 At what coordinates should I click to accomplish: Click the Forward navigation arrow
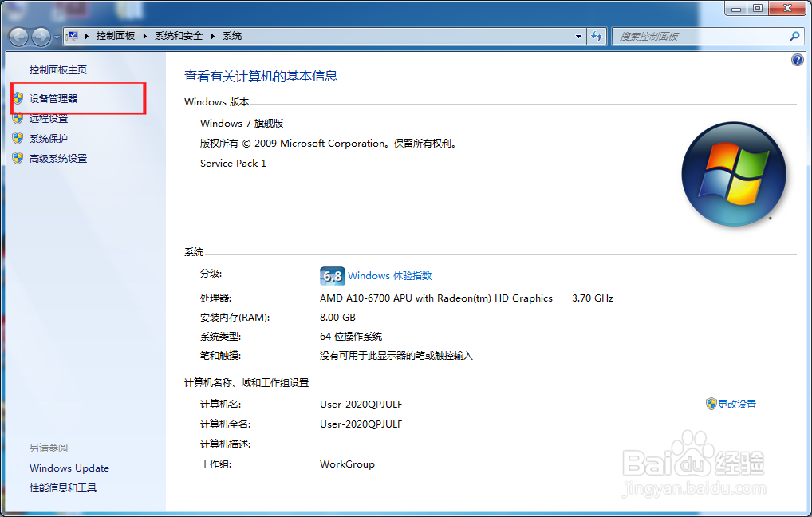coord(41,36)
